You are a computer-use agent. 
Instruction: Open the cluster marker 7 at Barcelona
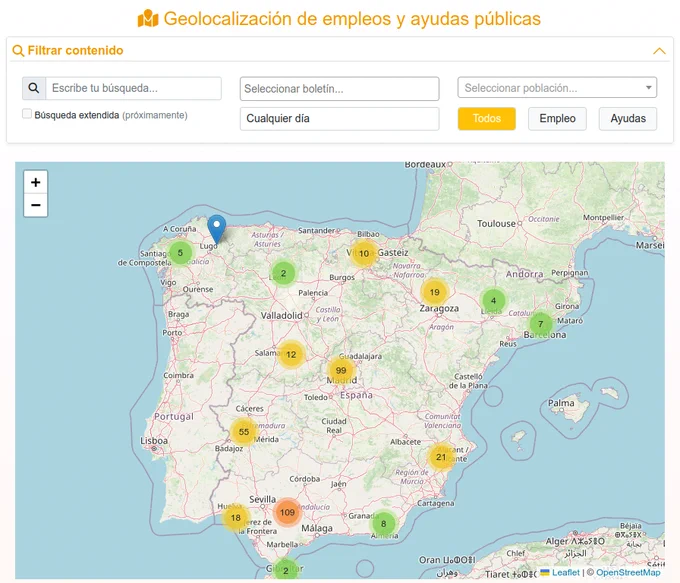(x=540, y=324)
